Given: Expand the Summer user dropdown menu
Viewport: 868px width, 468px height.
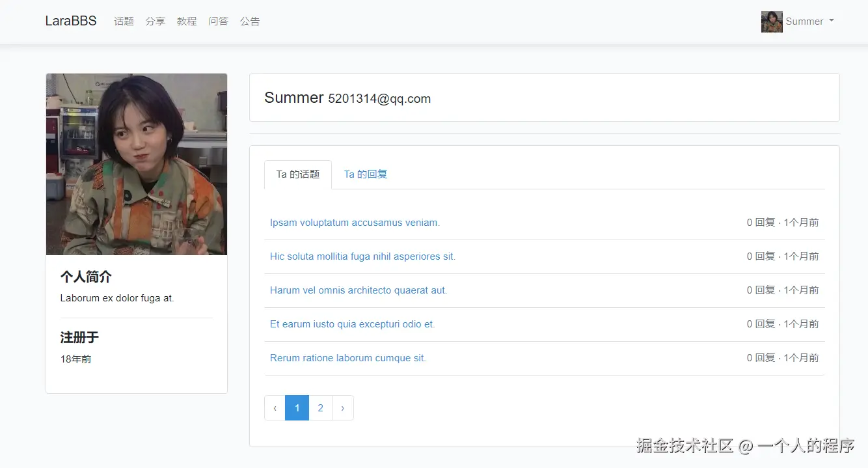Looking at the screenshot, I should pos(809,21).
